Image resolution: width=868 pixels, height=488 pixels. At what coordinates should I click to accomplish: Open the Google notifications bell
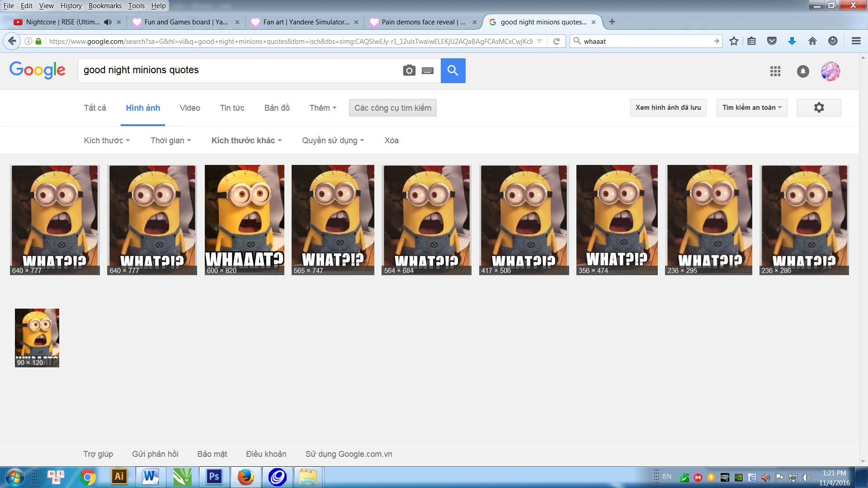803,71
